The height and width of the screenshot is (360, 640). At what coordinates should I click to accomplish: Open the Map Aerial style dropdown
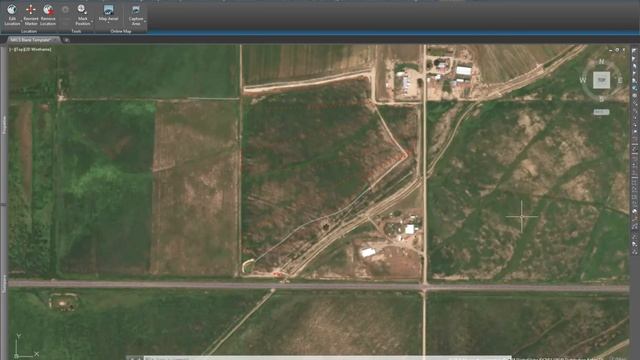pyautogui.click(x=108, y=23)
